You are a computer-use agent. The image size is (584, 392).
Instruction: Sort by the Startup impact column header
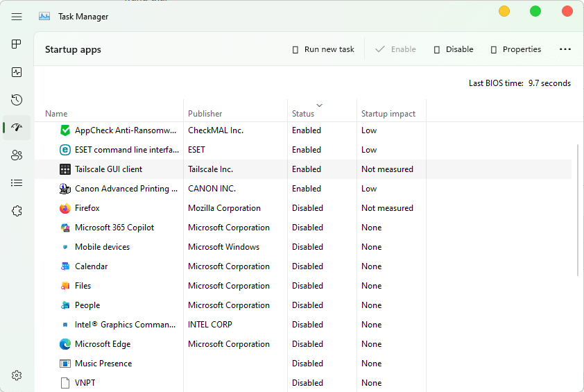click(x=391, y=114)
